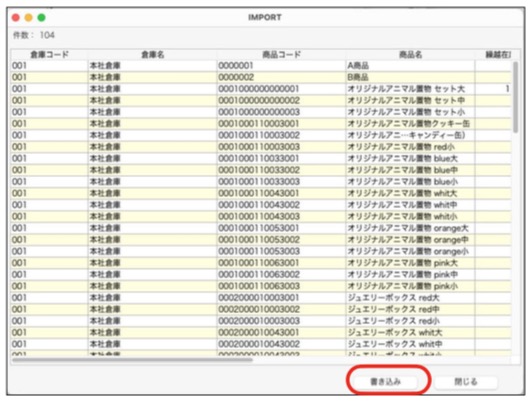Viewport: 532px width, 401px height.
Task: Select the ジュエリーボックス red大 row
Action: (261, 298)
